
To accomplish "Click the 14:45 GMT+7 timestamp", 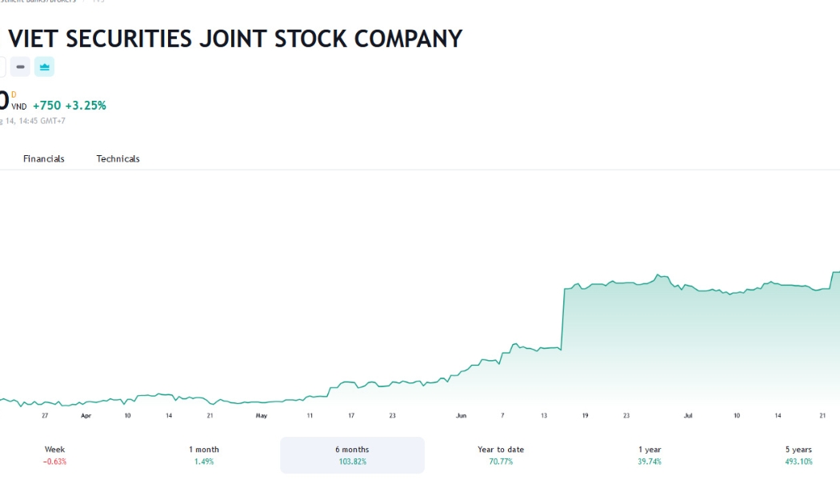I will click(42, 121).
